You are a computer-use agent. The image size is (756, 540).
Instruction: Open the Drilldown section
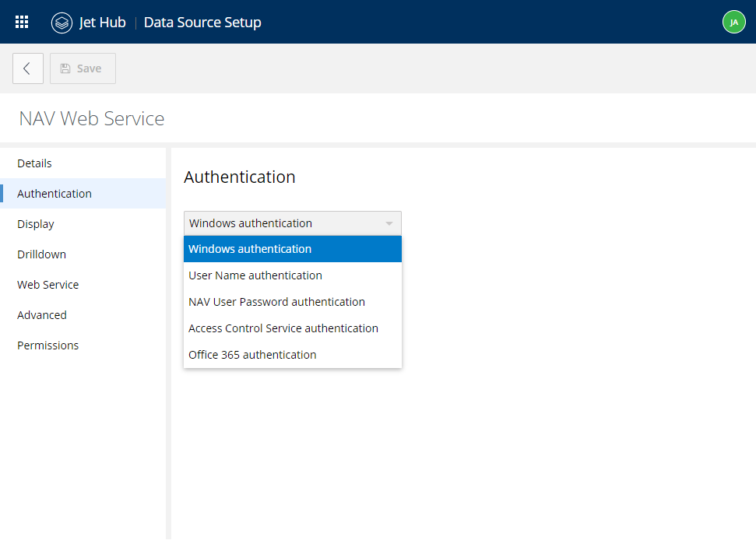pos(83,254)
